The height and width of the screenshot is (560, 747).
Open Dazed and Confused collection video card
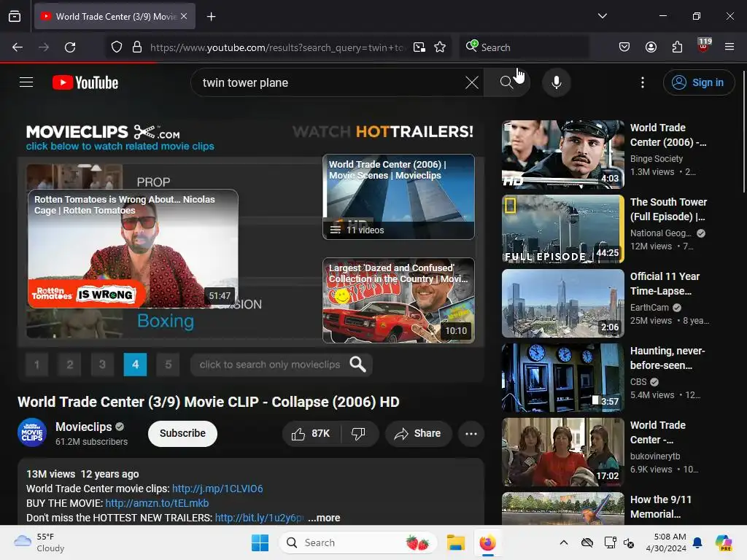click(398, 300)
